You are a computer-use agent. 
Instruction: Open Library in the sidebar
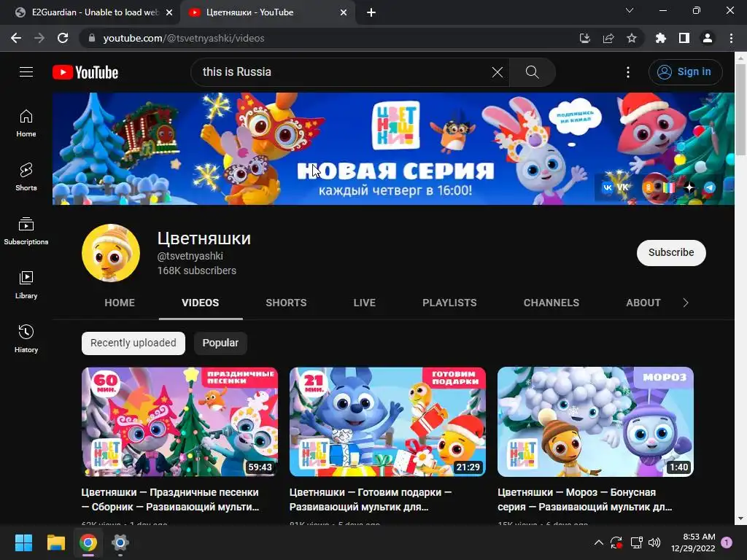tap(26, 285)
